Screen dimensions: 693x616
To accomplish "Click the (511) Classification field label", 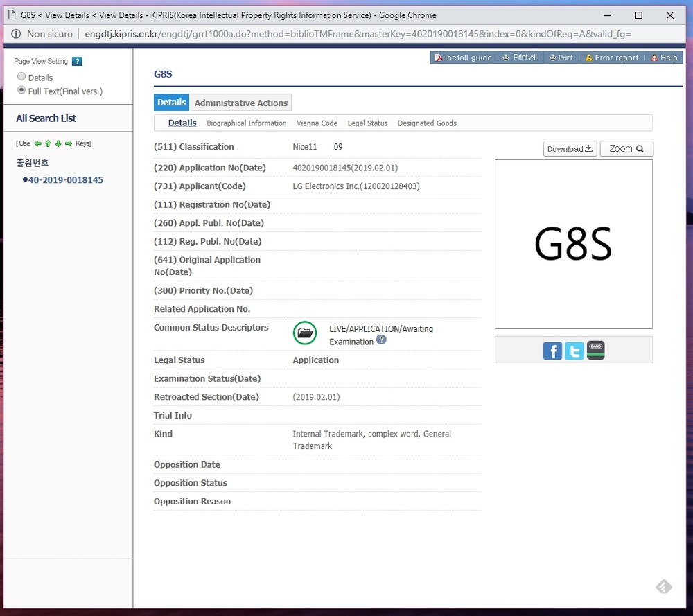I will click(x=193, y=147).
